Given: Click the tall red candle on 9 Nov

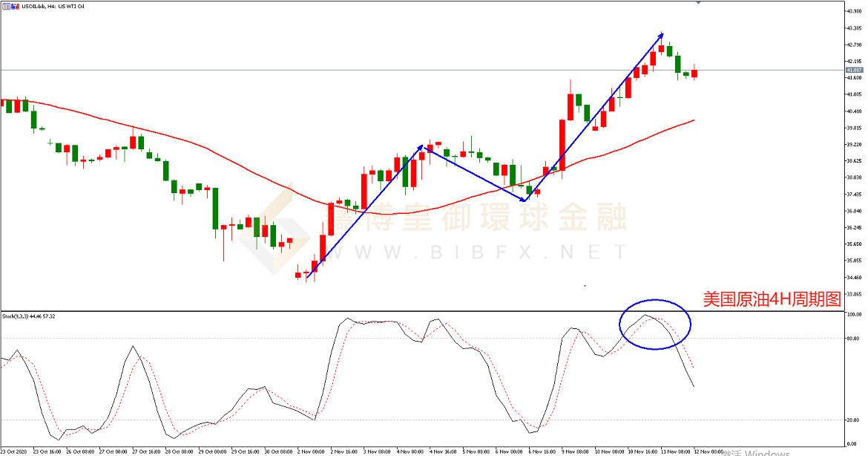Looking at the screenshot, I should pyautogui.click(x=562, y=145).
